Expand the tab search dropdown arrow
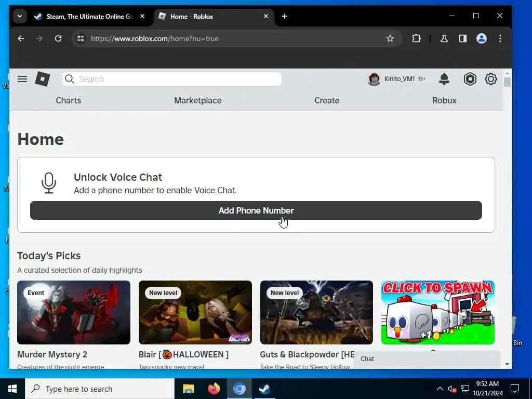Viewport: 532px width, 399px height. (x=20, y=16)
